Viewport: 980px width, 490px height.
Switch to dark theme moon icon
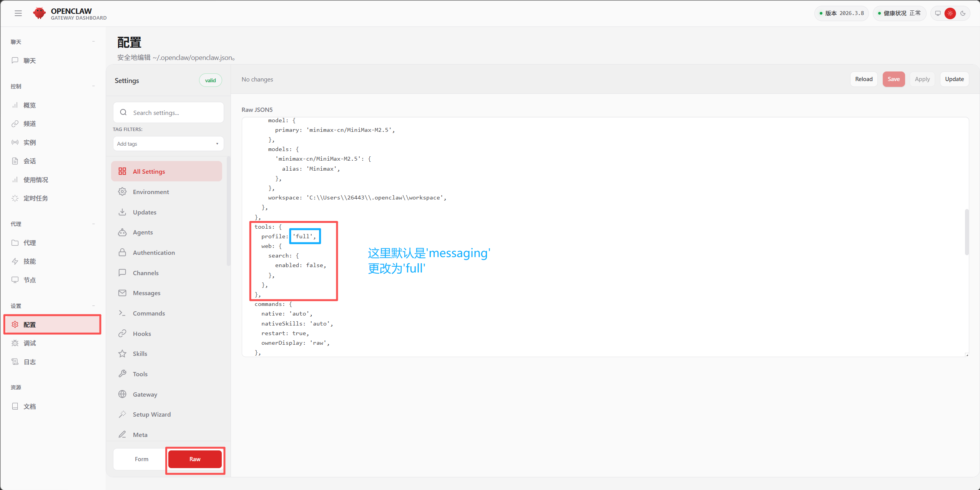(963, 13)
